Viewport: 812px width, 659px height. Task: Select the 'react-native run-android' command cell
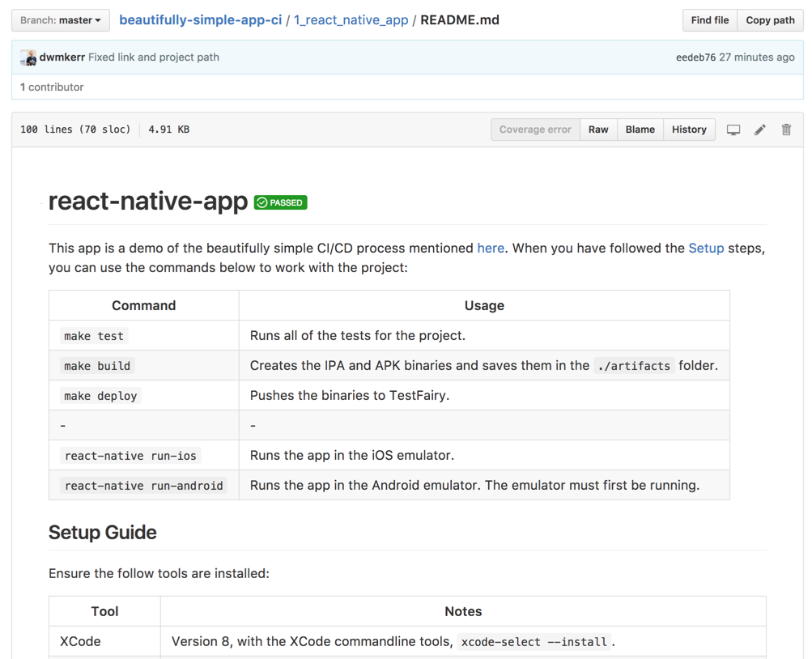click(144, 486)
